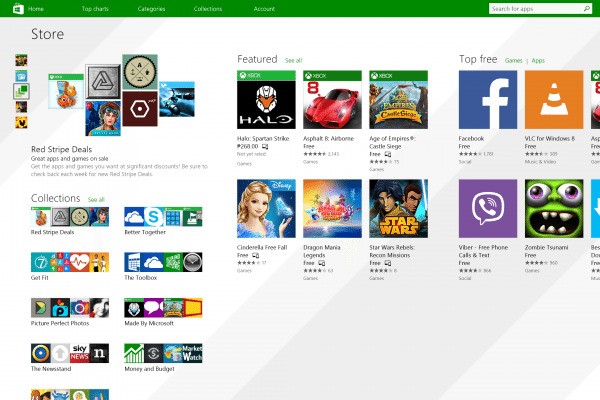Open the Account menu
Viewport: 600px width, 400px height.
tap(264, 9)
